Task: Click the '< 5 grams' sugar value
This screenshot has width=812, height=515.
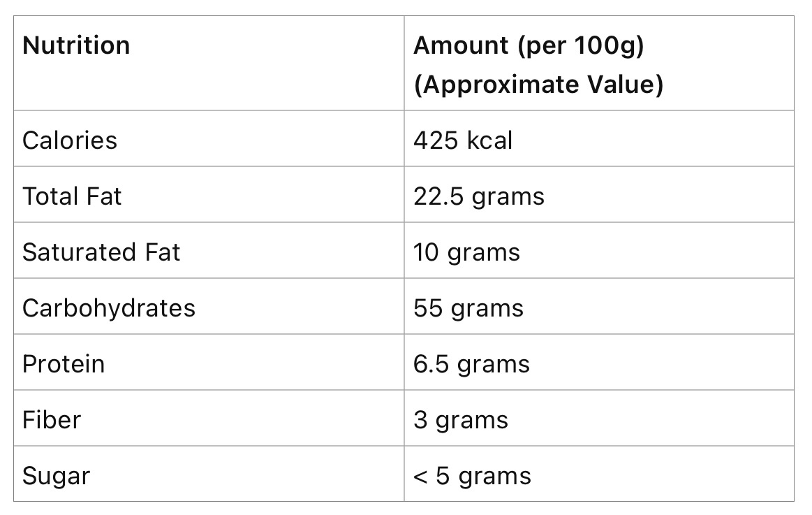Action: (472, 476)
